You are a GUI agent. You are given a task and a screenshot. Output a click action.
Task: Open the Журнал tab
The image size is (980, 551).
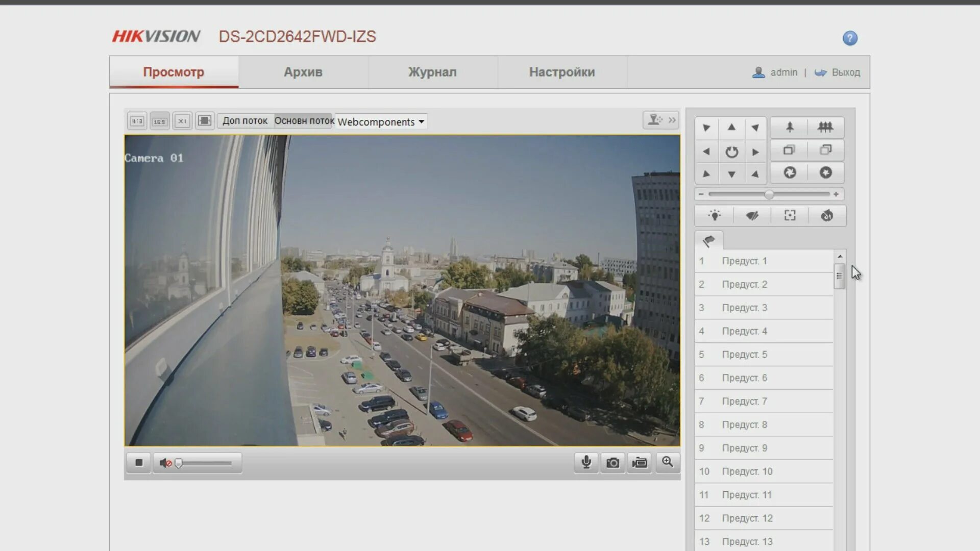(x=432, y=72)
